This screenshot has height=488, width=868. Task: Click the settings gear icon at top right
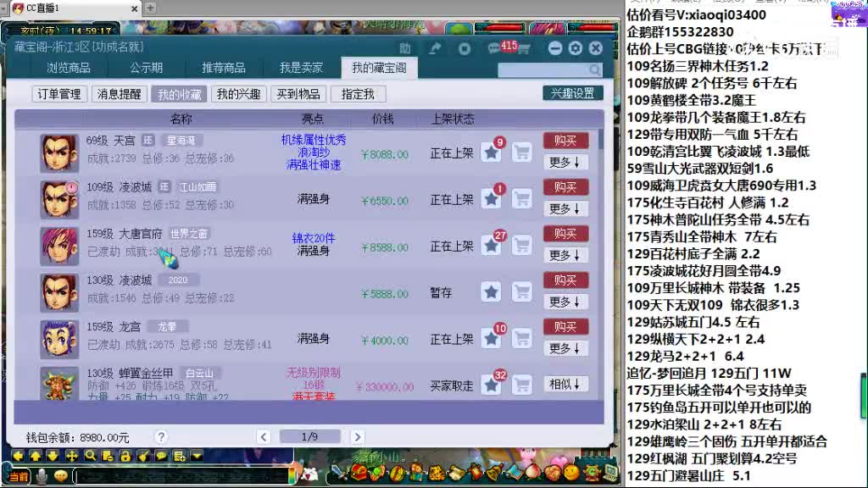pos(576,48)
